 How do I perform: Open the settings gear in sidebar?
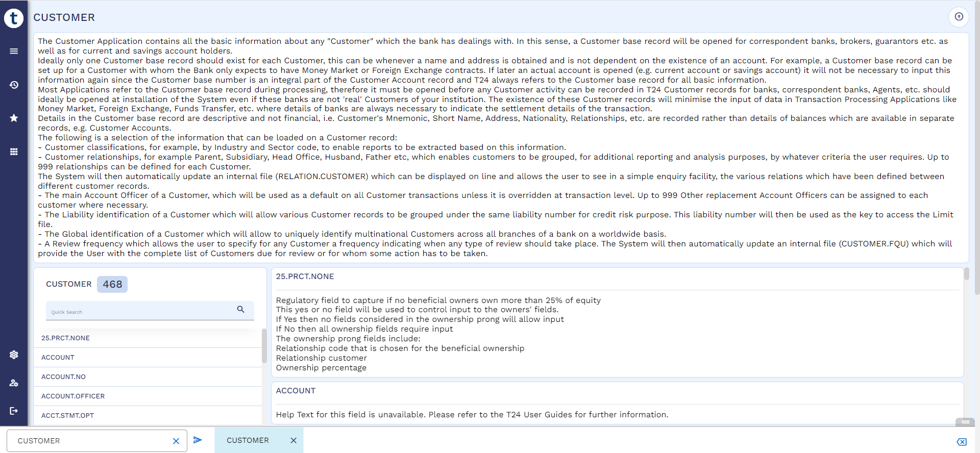pyautogui.click(x=14, y=355)
